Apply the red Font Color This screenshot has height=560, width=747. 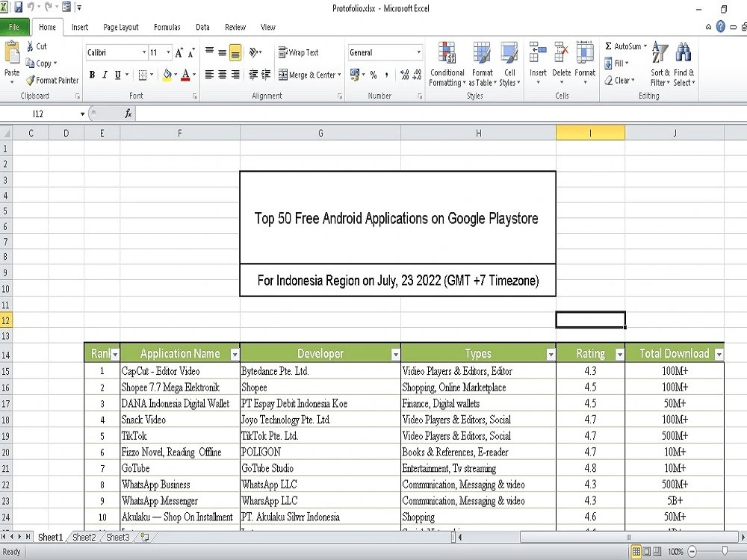coord(186,75)
